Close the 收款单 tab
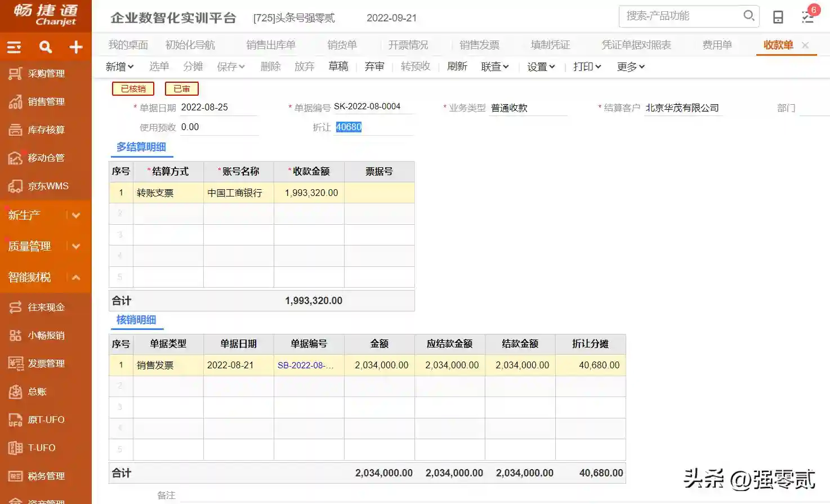Image resolution: width=830 pixels, height=504 pixels. (x=805, y=45)
